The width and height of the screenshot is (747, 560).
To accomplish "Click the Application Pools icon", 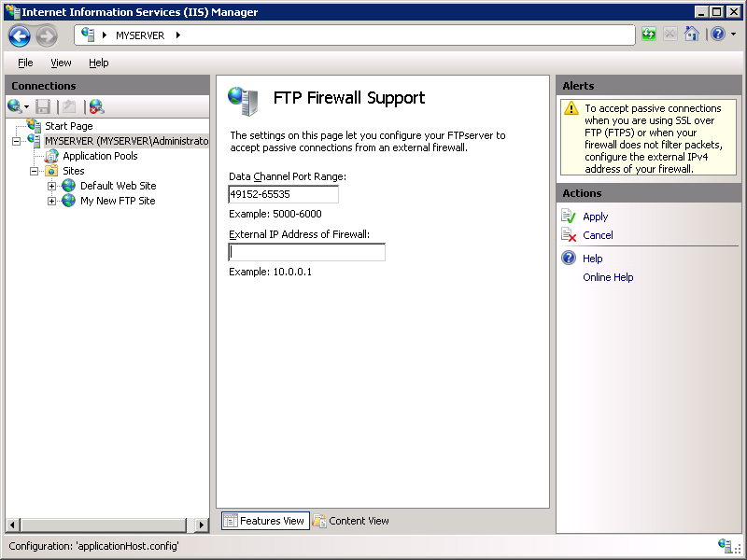I will pos(51,156).
